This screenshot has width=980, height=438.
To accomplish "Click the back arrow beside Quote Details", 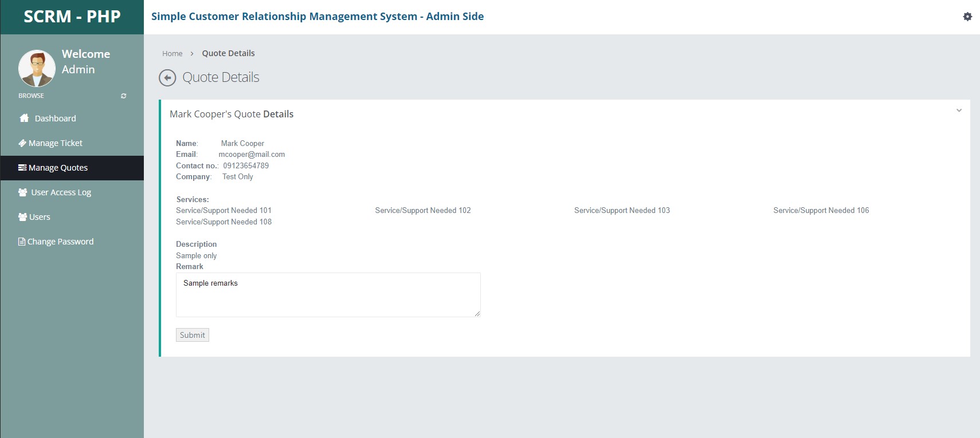I will pos(167,78).
